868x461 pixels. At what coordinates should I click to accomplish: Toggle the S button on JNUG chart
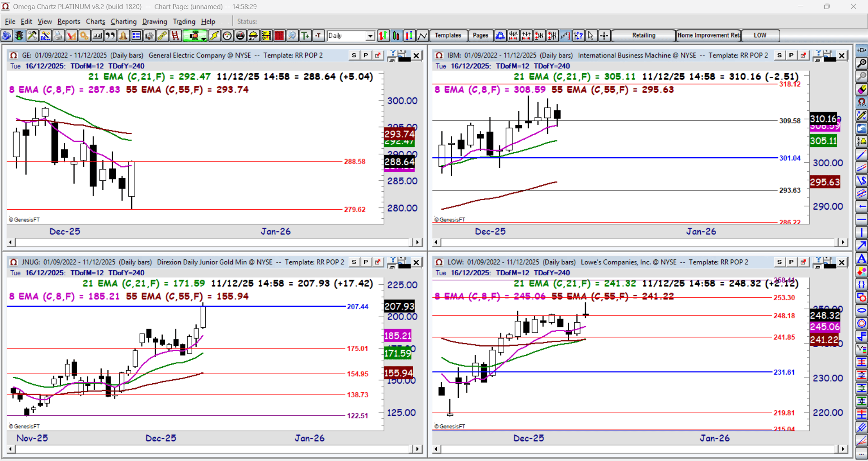[x=354, y=262]
